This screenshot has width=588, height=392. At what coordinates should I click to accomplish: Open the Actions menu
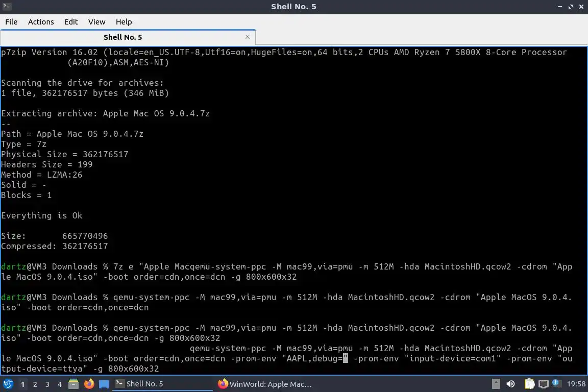pyautogui.click(x=41, y=22)
